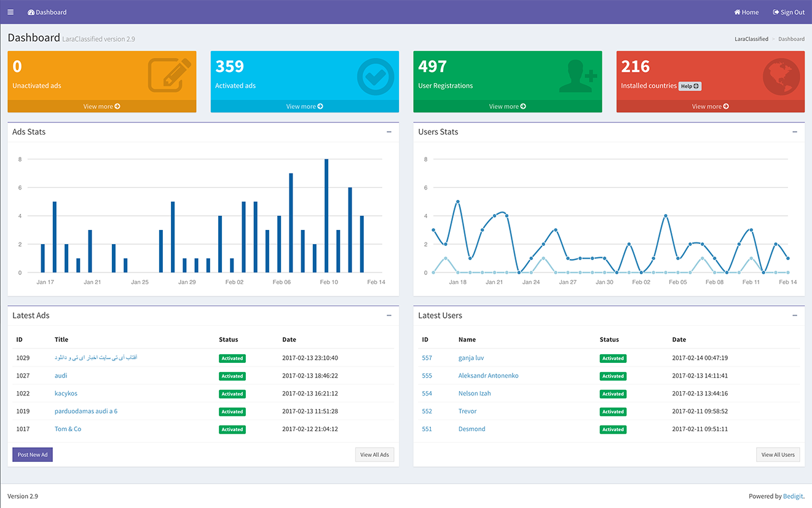The width and height of the screenshot is (812, 508).
Task: Collapse the Latest Users panel
Action: (795, 316)
